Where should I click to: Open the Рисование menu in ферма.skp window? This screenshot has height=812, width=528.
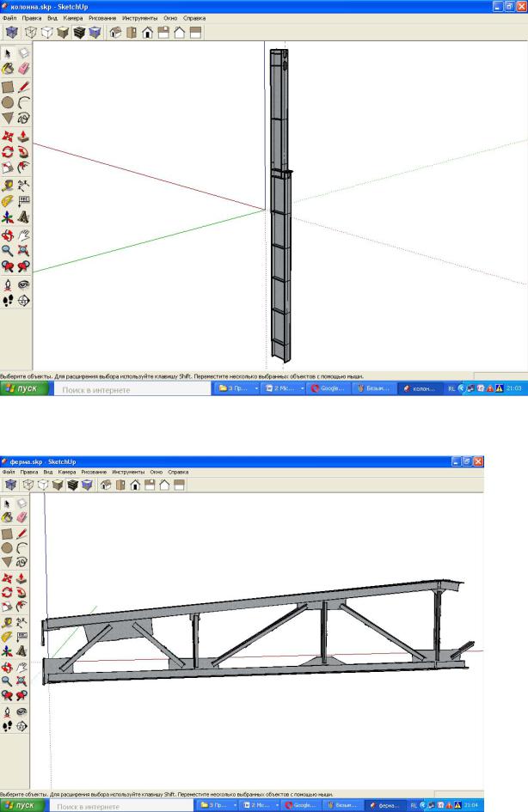(94, 473)
